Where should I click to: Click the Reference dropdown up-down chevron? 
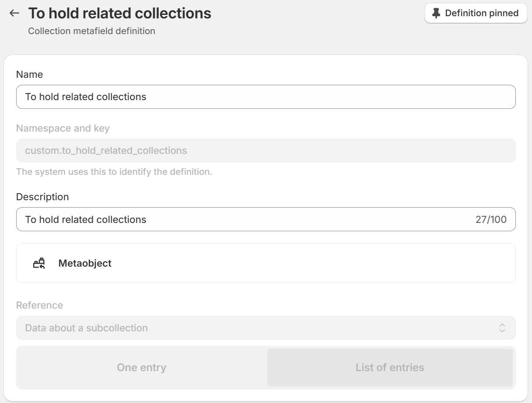click(x=502, y=328)
